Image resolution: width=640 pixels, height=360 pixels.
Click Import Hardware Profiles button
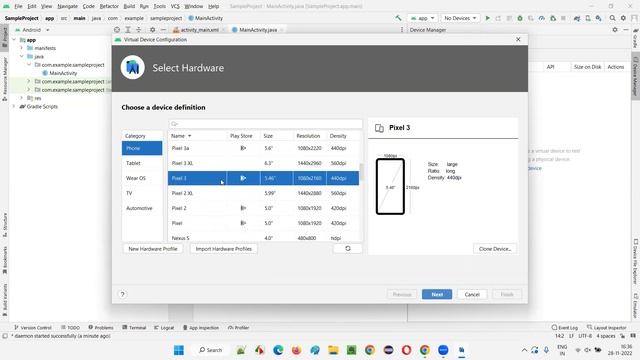point(223,249)
